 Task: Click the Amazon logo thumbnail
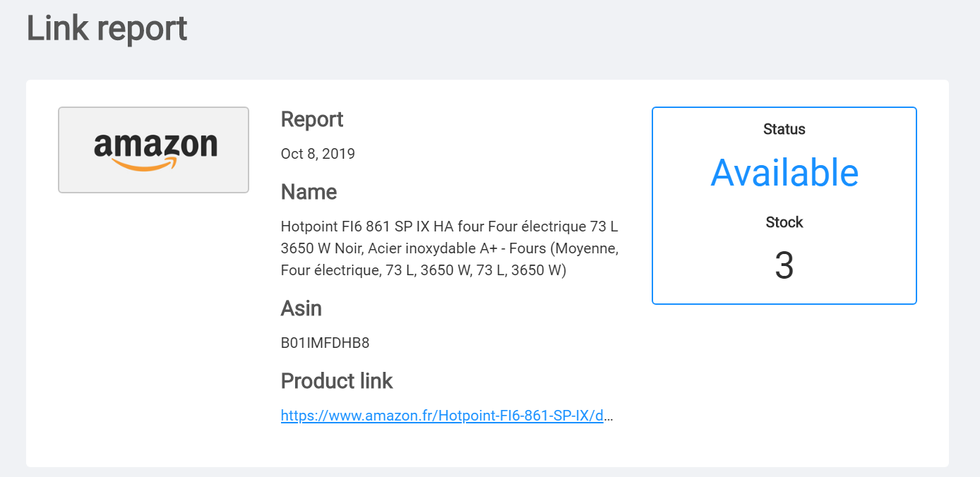point(153,150)
